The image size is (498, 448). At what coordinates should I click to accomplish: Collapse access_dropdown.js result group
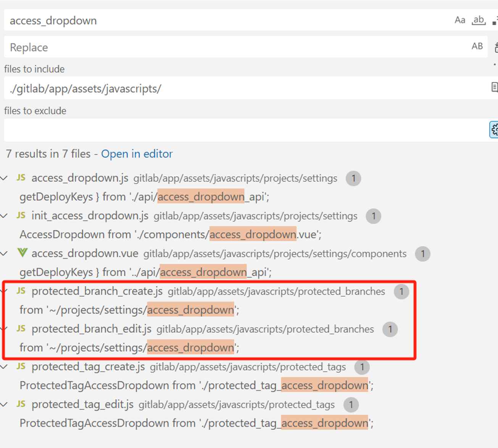point(4,178)
